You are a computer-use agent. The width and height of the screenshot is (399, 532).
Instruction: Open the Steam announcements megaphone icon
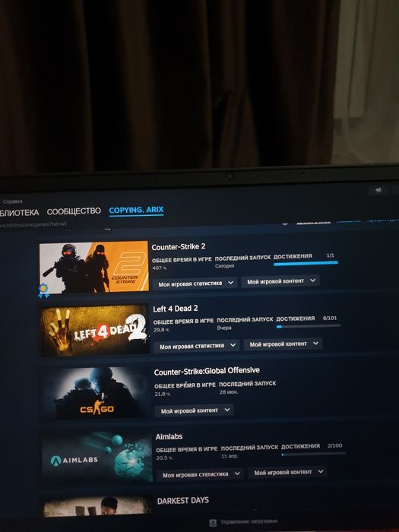378,190
